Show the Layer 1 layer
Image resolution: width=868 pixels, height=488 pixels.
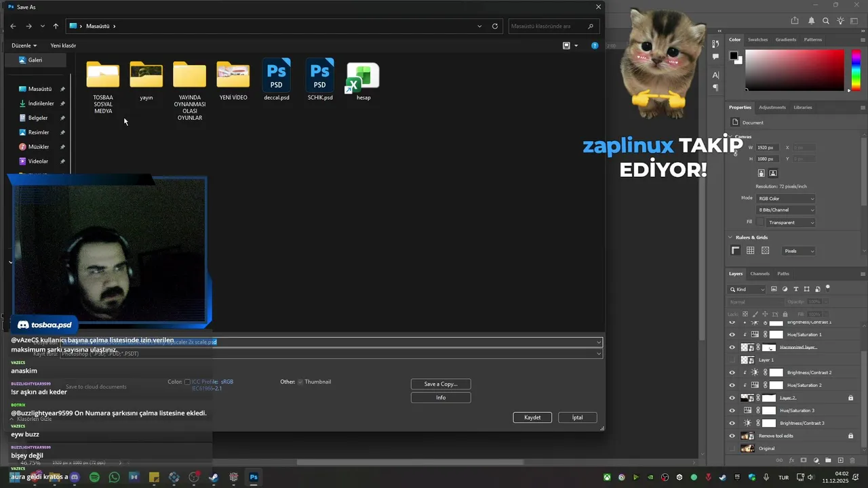pyautogui.click(x=732, y=360)
